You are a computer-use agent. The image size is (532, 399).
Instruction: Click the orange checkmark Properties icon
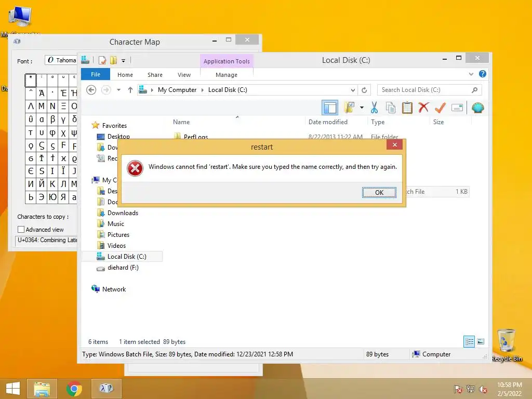click(440, 108)
